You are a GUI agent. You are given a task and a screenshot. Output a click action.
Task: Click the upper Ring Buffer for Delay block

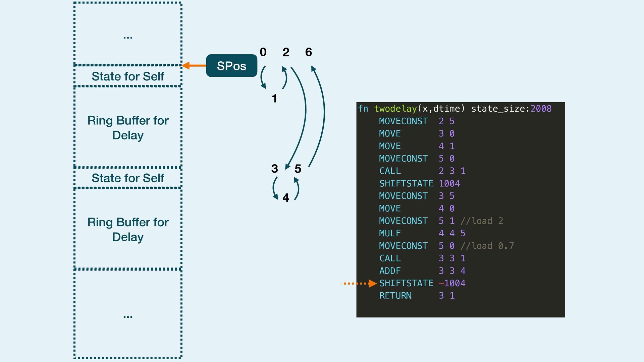[x=128, y=127]
